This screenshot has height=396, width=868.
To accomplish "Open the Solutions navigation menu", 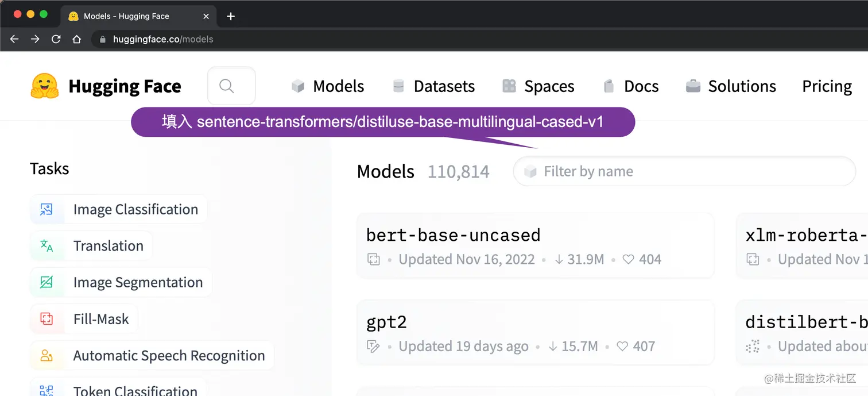I will pos(731,86).
